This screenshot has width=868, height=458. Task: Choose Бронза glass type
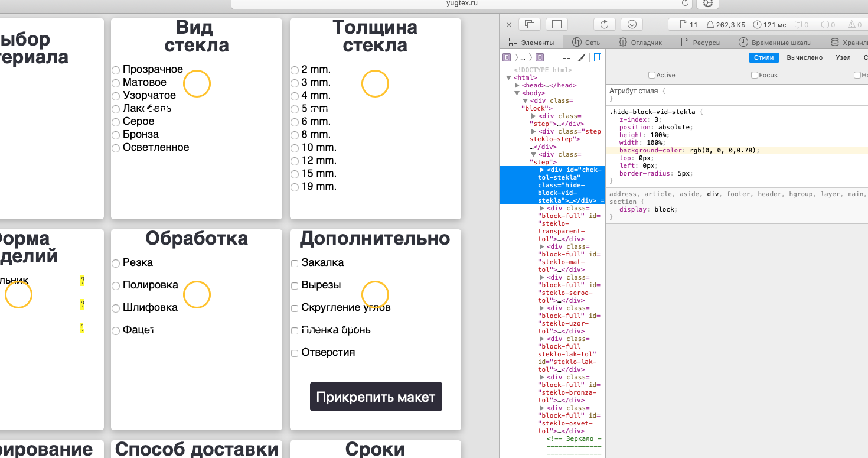click(116, 135)
